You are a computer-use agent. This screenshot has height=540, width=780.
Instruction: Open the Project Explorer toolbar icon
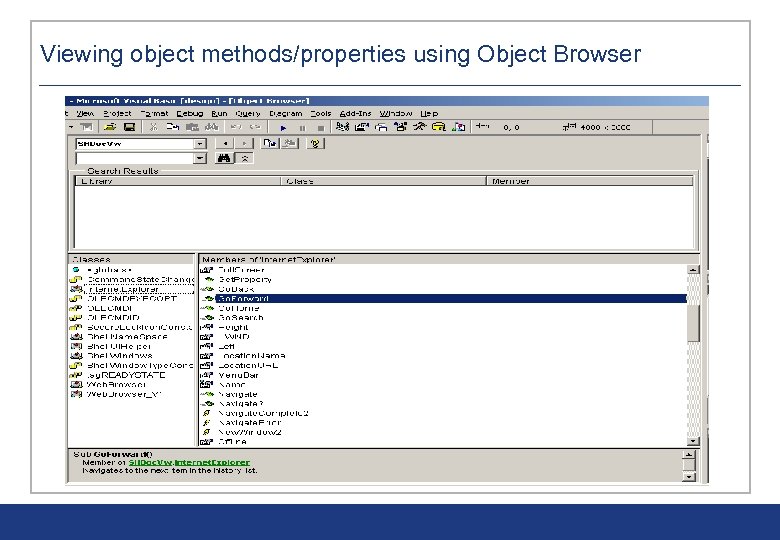click(342, 127)
